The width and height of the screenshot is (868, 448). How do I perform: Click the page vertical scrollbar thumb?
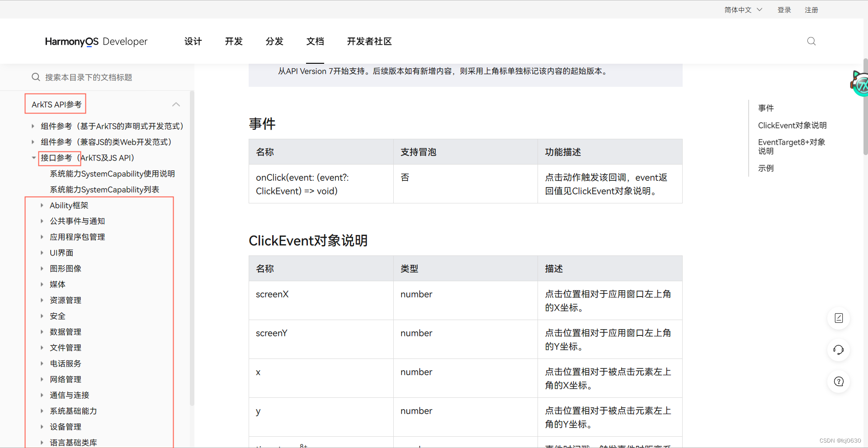pyautogui.click(x=865, y=107)
